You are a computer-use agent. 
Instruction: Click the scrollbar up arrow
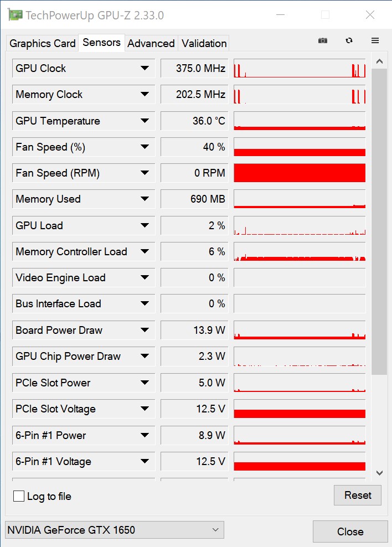379,61
